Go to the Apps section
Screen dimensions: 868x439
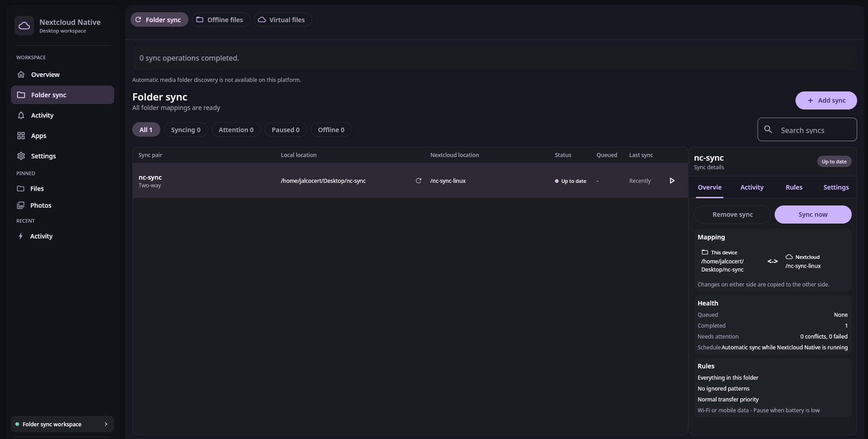pos(63,136)
